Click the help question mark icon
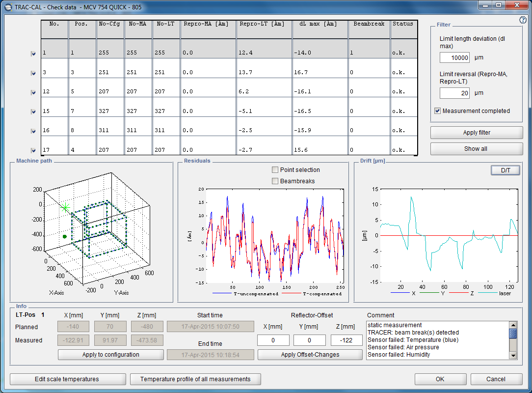This screenshot has height=393, width=532. [523, 20]
